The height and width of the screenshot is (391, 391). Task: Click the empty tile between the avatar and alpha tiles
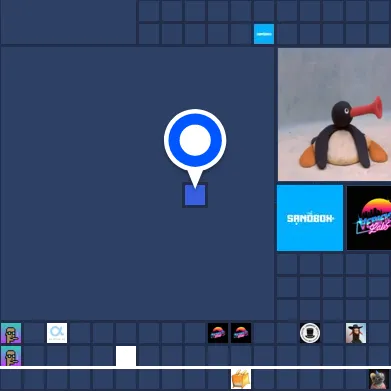[x=34, y=333]
